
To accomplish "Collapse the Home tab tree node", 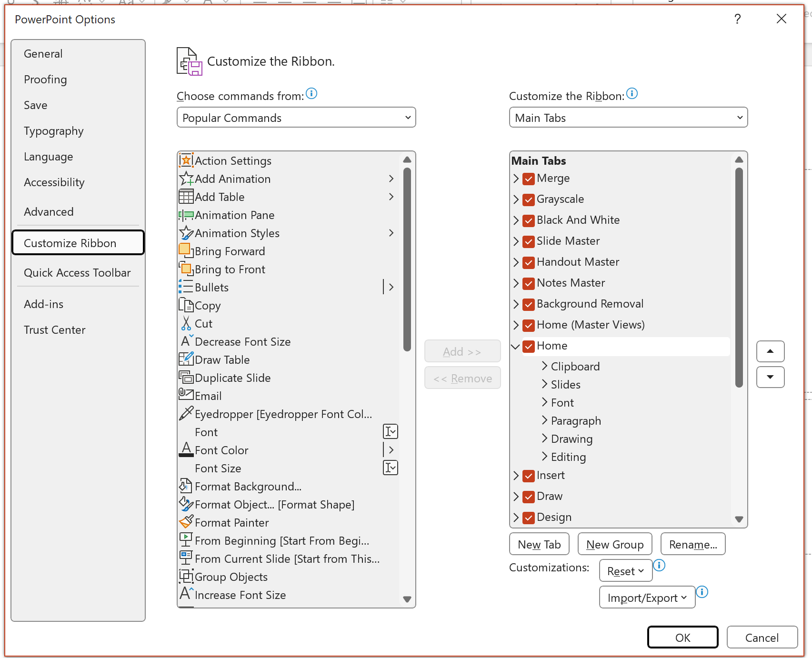I will pyautogui.click(x=515, y=346).
